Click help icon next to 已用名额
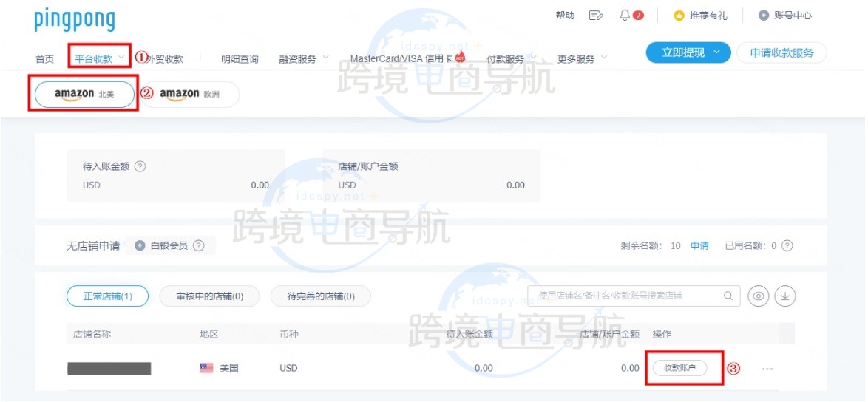Screen dimensions: 868x402 tap(787, 246)
